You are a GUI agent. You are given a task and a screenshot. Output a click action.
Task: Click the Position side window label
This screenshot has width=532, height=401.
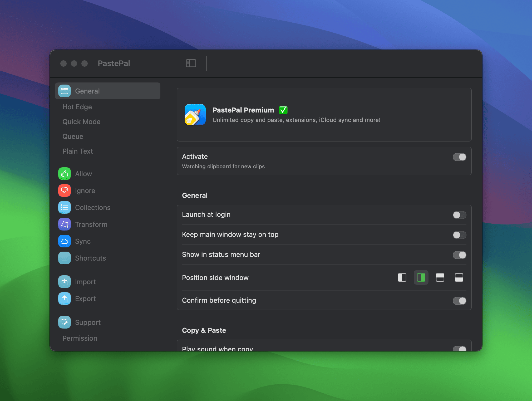coord(215,277)
